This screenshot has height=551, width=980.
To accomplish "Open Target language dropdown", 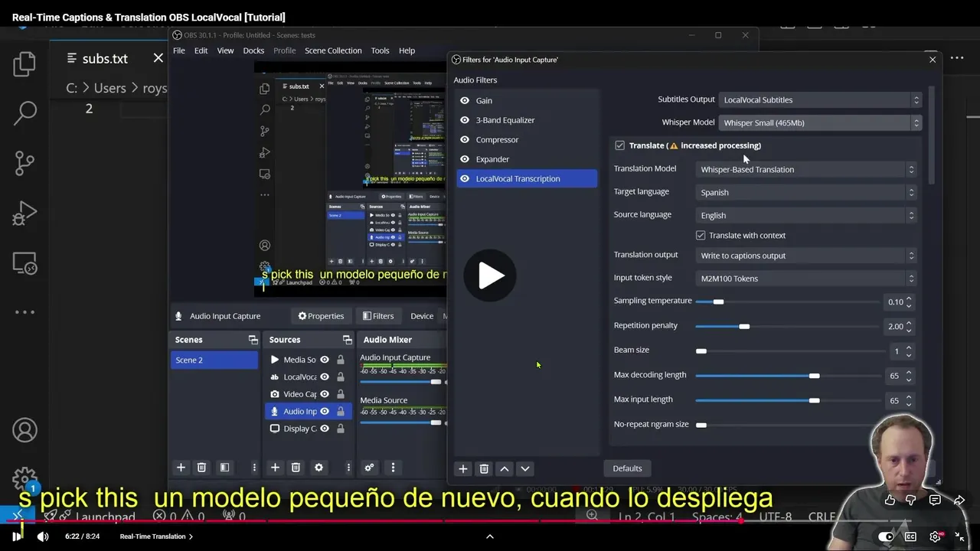I will 807,192.
